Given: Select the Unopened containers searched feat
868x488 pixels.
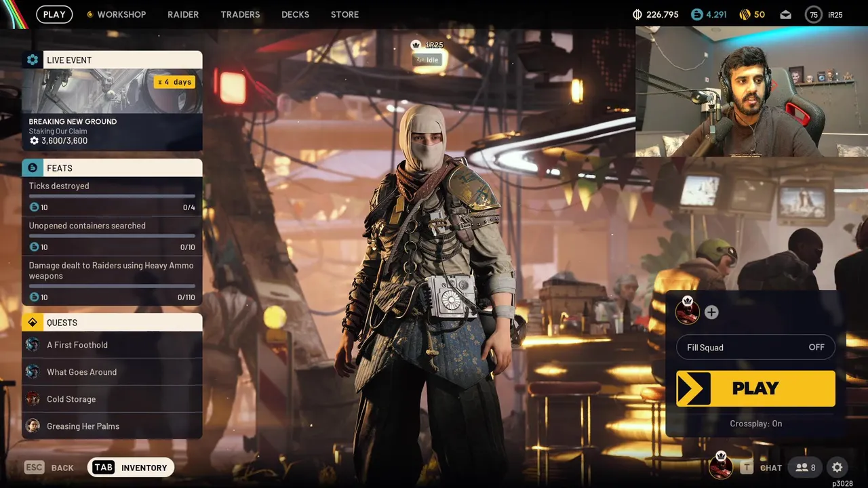Looking at the screenshot, I should point(112,237).
